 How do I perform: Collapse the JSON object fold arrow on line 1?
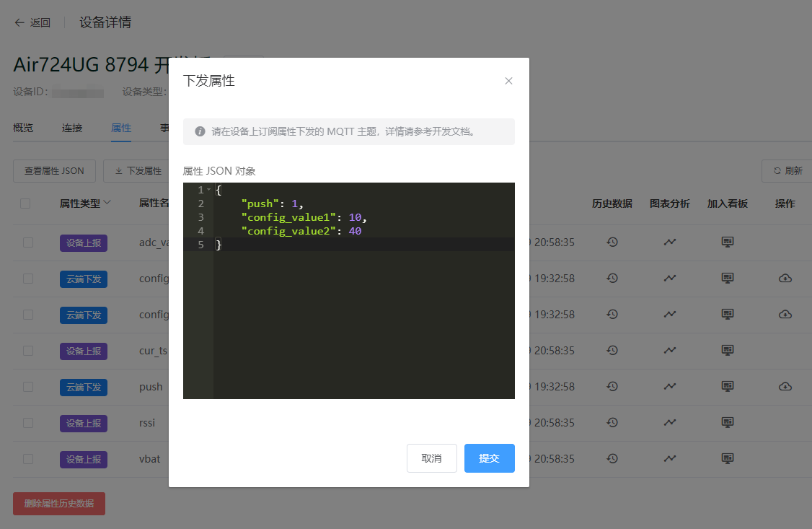[208, 190]
